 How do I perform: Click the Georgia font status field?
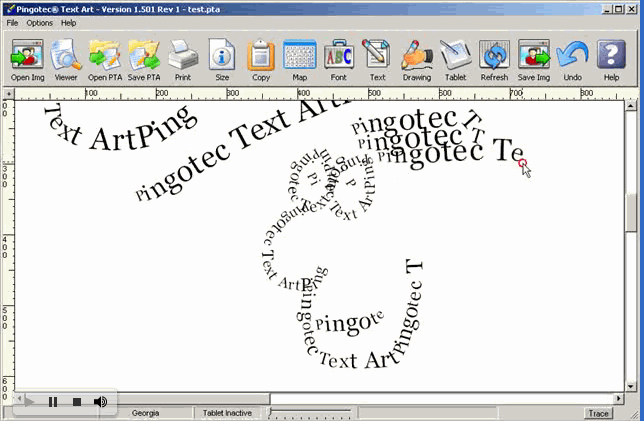[145, 413]
